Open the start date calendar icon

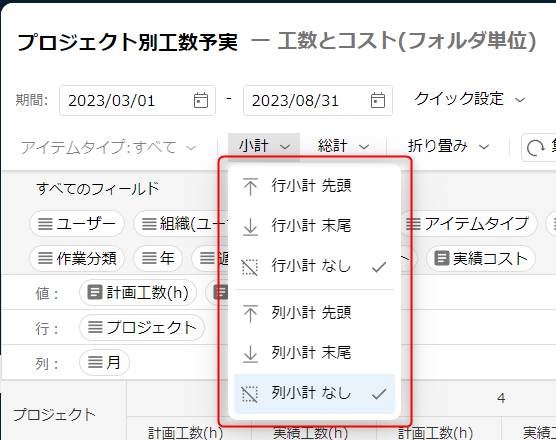tap(201, 100)
